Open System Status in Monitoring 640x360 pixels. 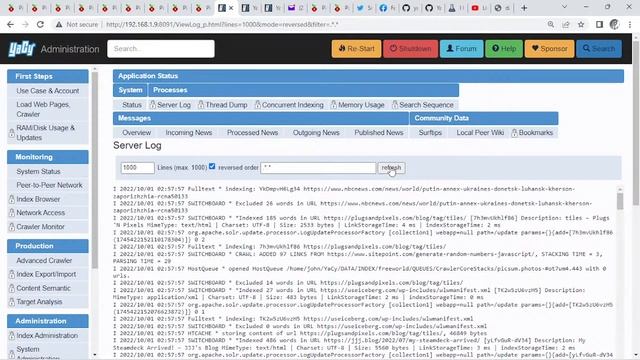pos(38,171)
